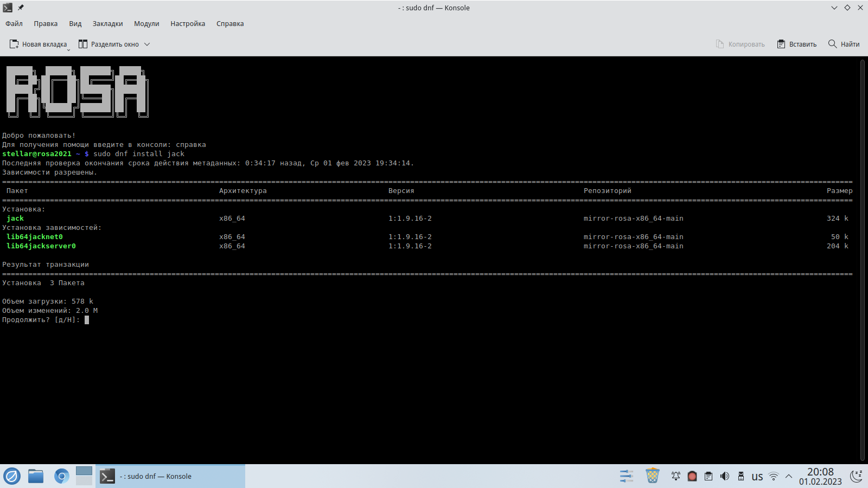Click the lib64jacknet0 package name
This screenshot has width=868, height=488.
pyautogui.click(x=35, y=237)
